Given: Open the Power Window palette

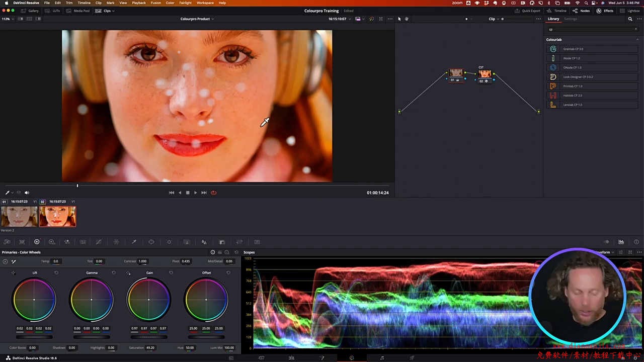Looking at the screenshot, I should [x=151, y=242].
